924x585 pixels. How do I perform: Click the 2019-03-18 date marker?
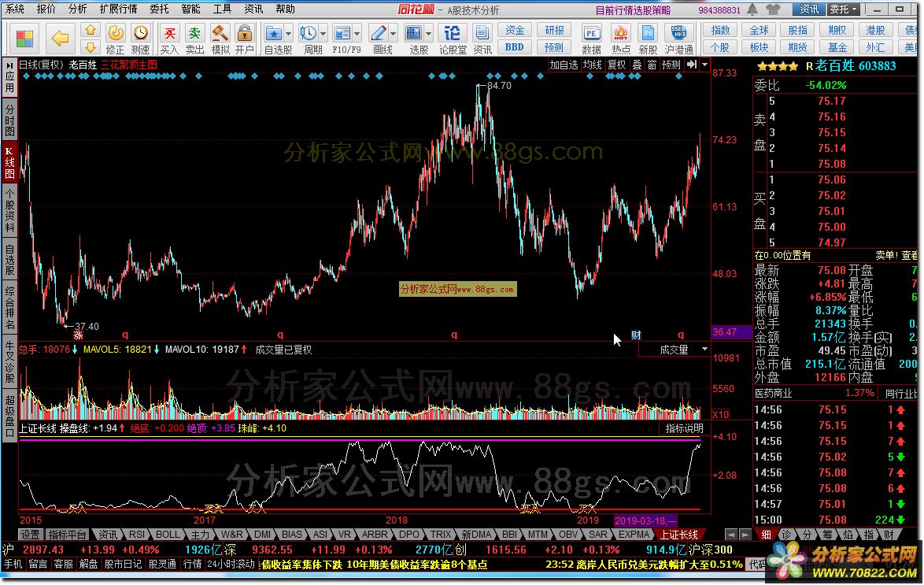point(645,520)
